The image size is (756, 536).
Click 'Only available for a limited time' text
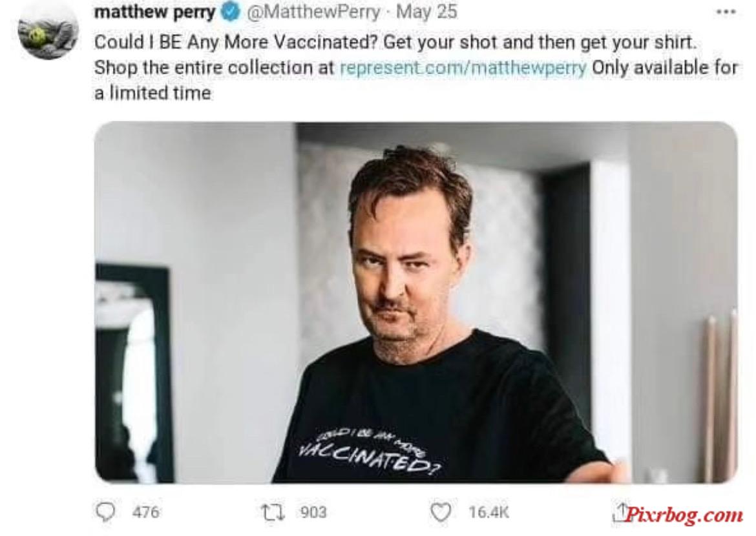pos(415,80)
